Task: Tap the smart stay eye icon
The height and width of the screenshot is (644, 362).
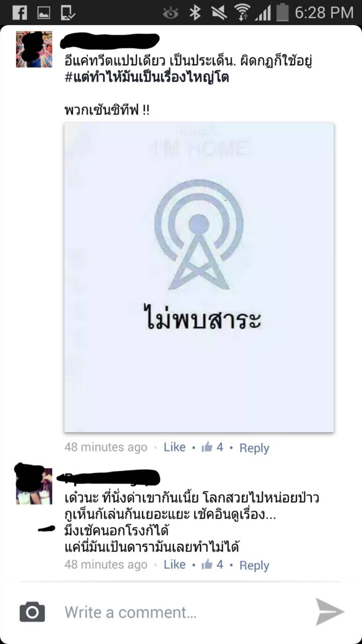Action: tap(171, 13)
